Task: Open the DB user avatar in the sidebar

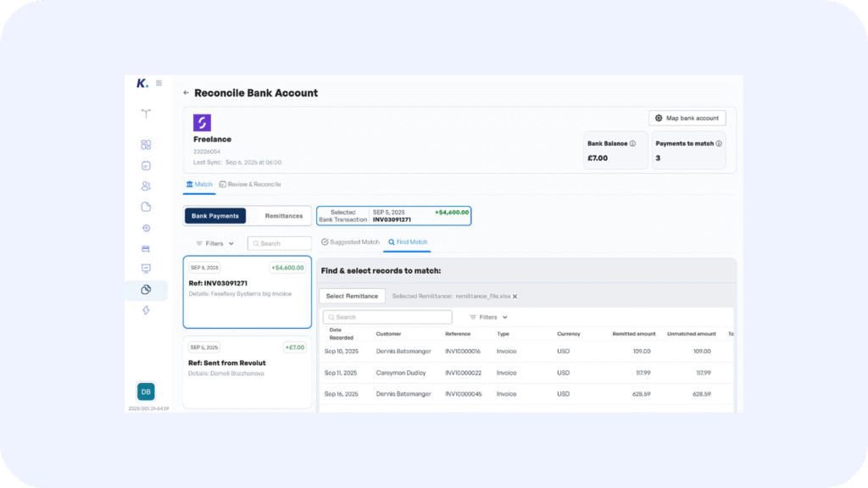Action: [146, 391]
